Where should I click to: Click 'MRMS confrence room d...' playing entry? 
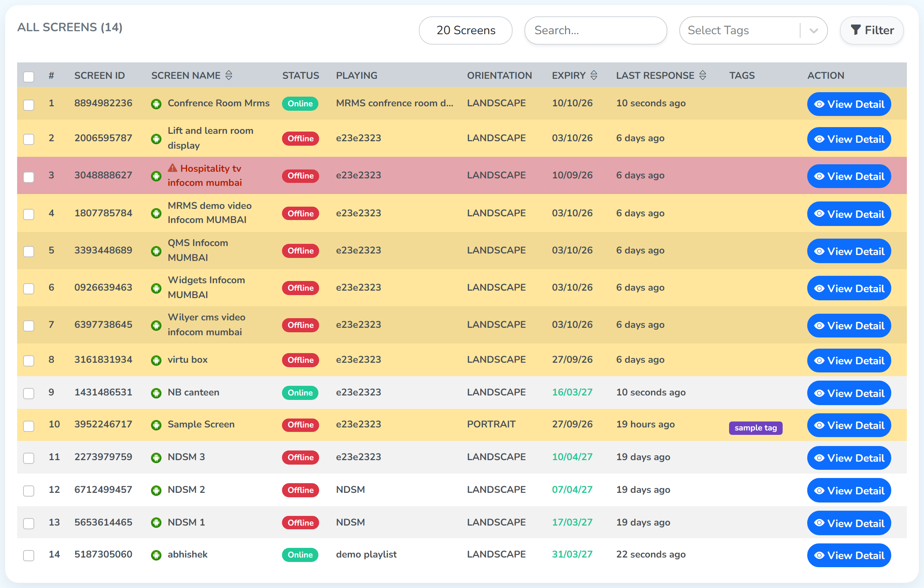394,103
